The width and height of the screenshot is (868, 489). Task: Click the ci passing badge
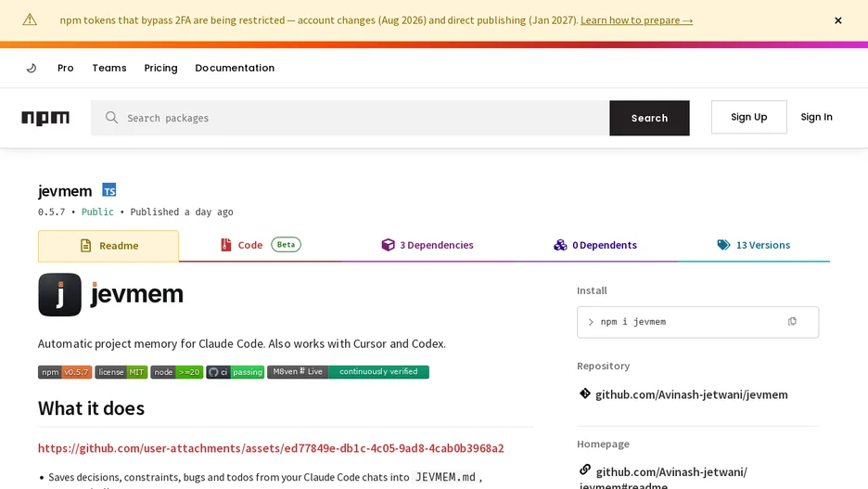point(236,372)
